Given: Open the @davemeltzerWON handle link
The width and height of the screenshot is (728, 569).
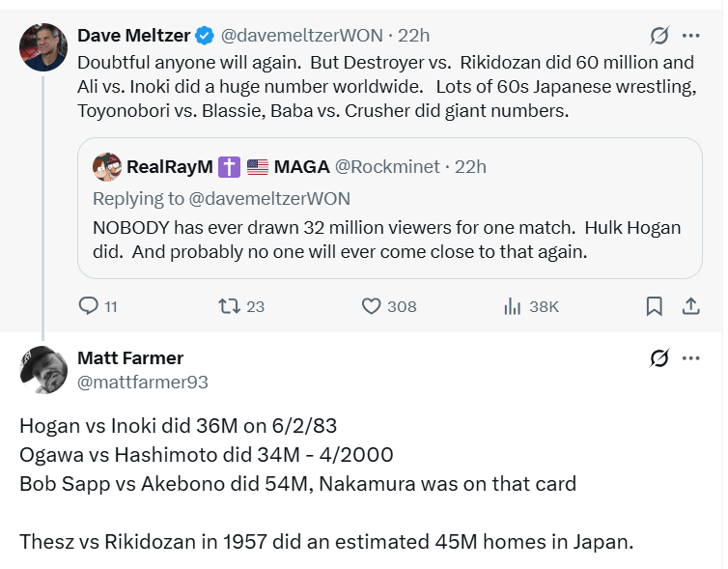Looking at the screenshot, I should [302, 36].
